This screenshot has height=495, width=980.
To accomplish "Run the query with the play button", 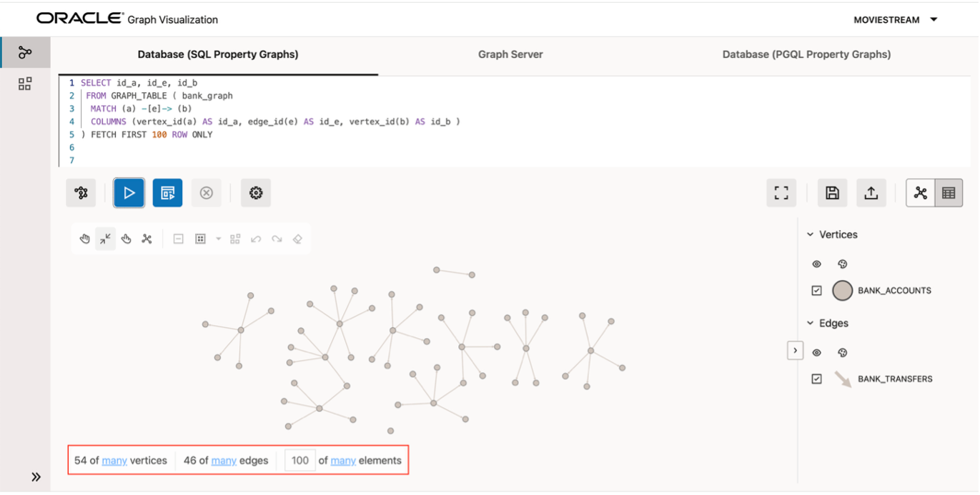I will [129, 193].
